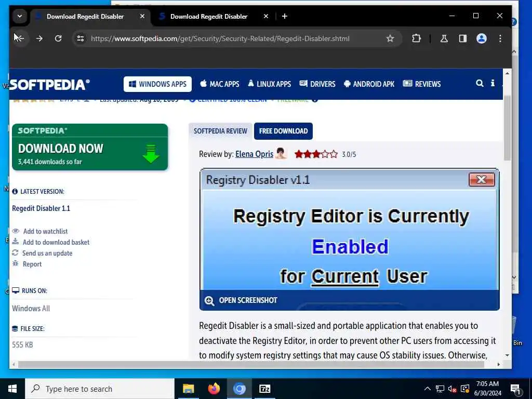Close the second Download Regedit Disabler tab
The height and width of the screenshot is (399, 532).
[x=266, y=16]
